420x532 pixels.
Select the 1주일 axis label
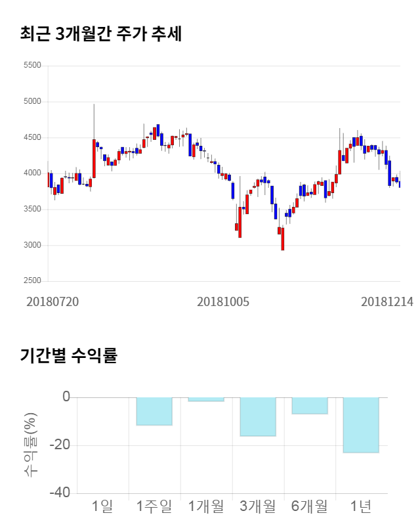tap(154, 506)
